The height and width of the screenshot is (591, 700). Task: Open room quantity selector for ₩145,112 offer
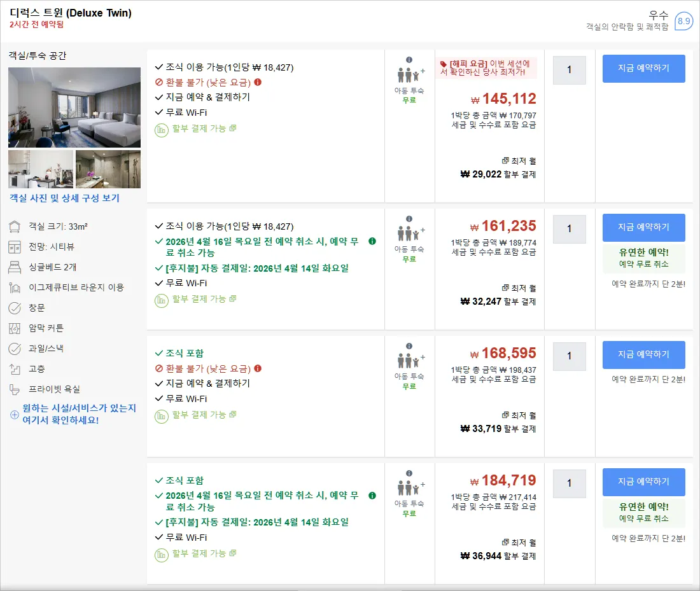pos(569,69)
